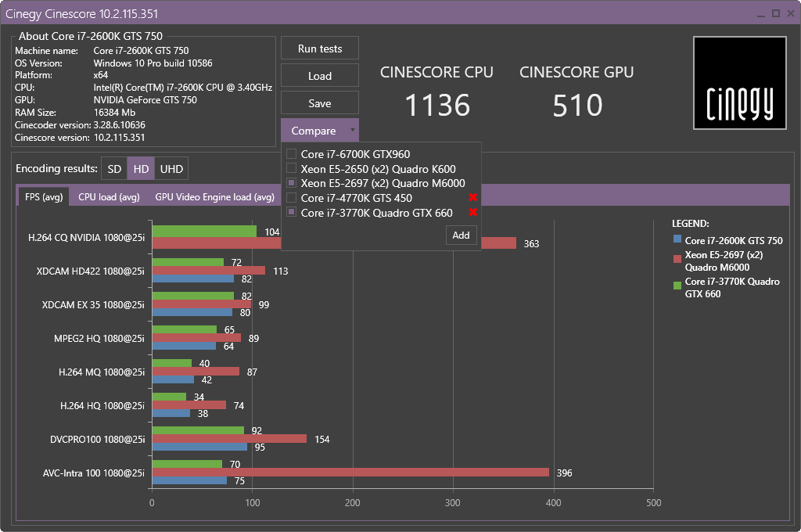Image resolution: width=801 pixels, height=532 pixels.
Task: Click 'Core i7-2600K GTS 750' legend label
Action: (734, 240)
